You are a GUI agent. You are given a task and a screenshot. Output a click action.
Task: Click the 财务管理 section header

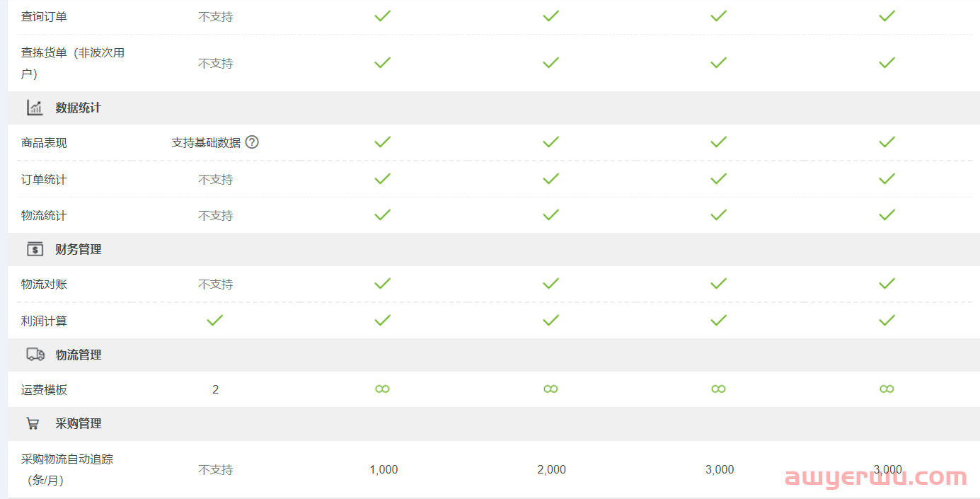tap(79, 250)
